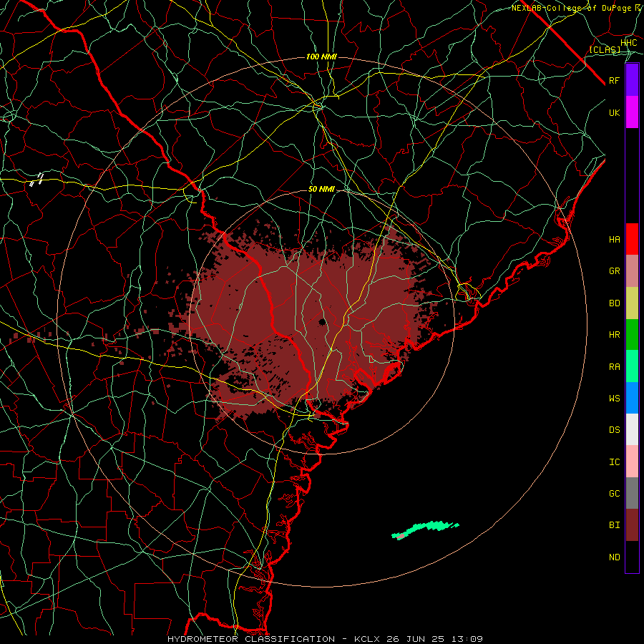The height and width of the screenshot is (644, 644).
Task: Click the BI brown legend swatch
Action: tap(632, 525)
